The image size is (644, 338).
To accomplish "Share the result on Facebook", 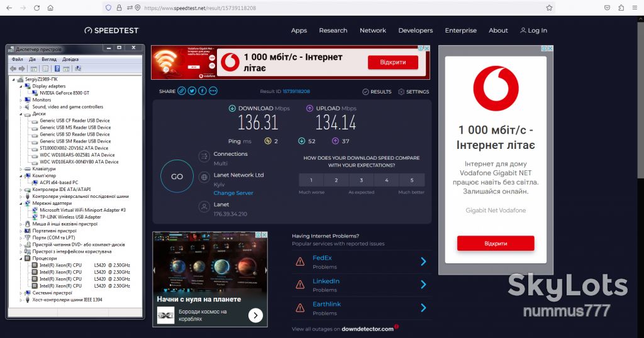I will [x=203, y=91].
